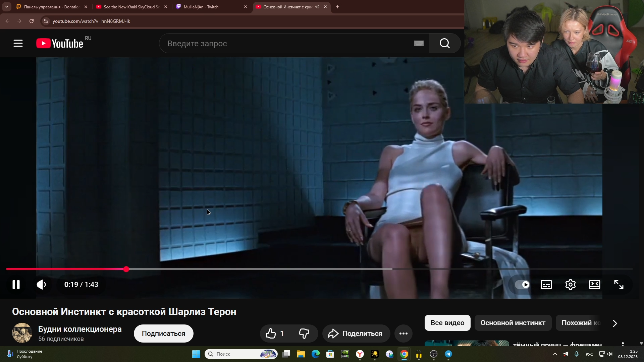Toggle subtitles with the captions button
Image resolution: width=644 pixels, height=362 pixels.
click(x=546, y=285)
